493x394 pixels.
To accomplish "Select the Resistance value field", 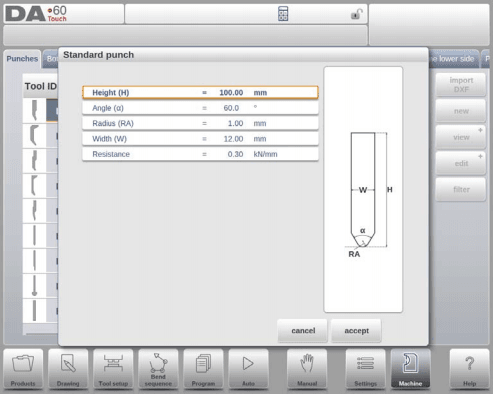I will click(200, 154).
